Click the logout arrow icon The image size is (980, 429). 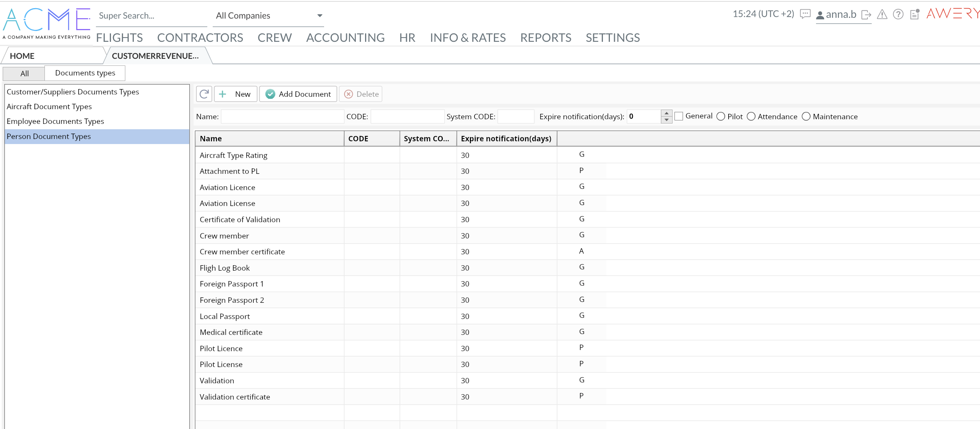coord(866,15)
